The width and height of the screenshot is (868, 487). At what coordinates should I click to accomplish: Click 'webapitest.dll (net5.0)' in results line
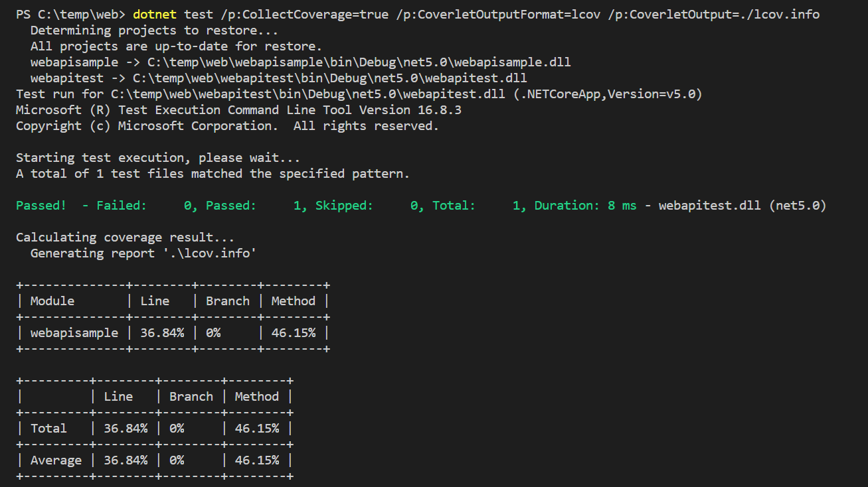coord(742,206)
